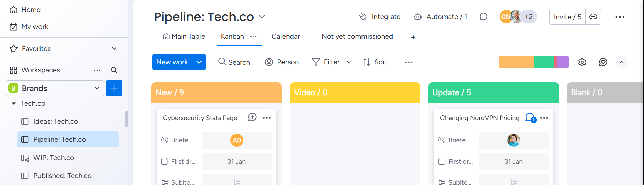The height and width of the screenshot is (185, 644).
Task: Open board discussion speech bubble icon
Action: pos(483,17)
